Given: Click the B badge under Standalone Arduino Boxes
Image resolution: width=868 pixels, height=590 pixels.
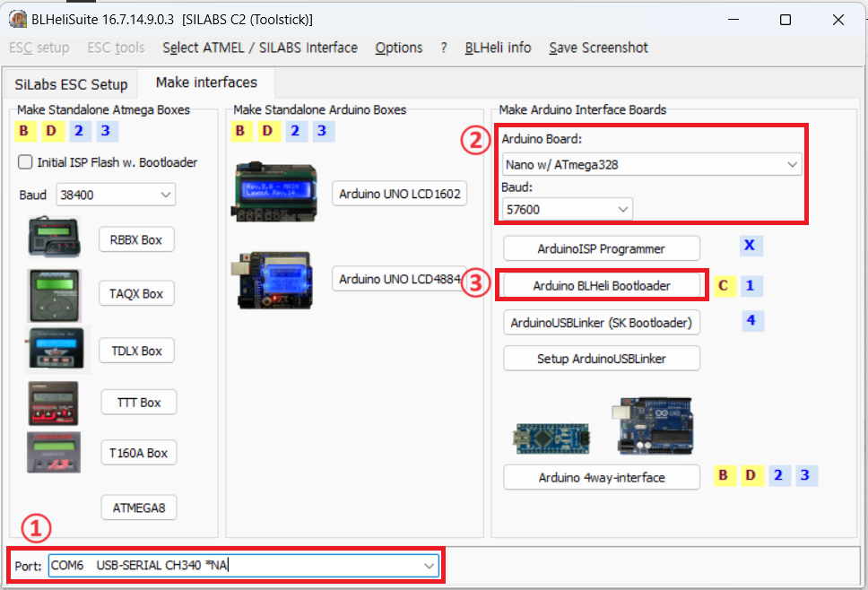Looking at the screenshot, I should (241, 131).
